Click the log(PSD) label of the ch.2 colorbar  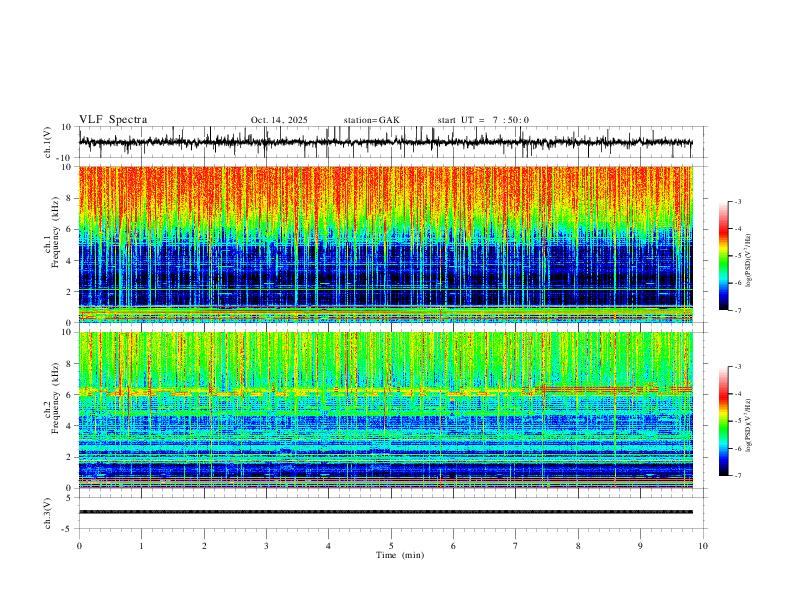[x=748, y=425]
